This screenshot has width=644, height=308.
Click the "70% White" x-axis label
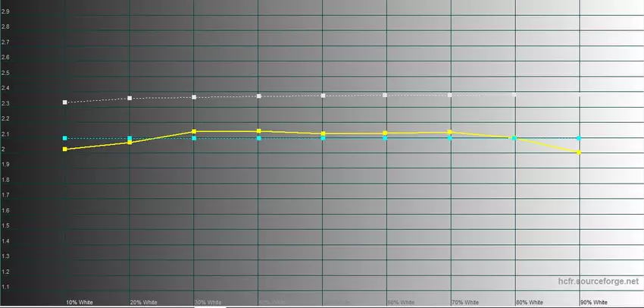[x=465, y=302]
